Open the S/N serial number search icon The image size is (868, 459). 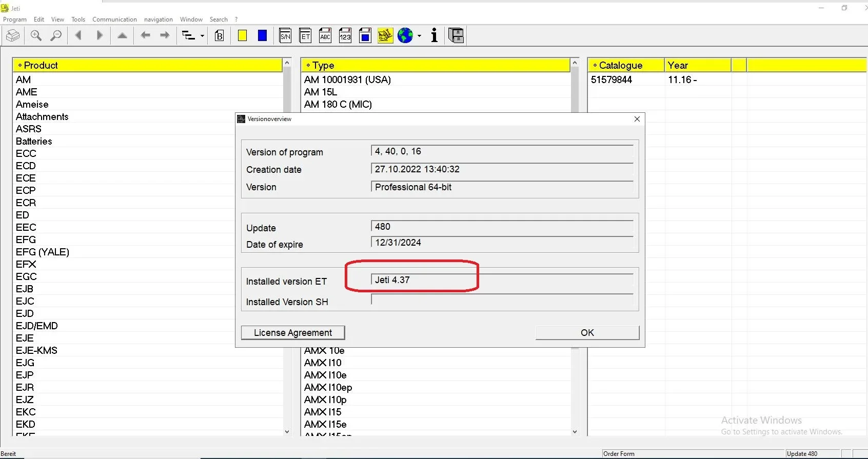point(285,35)
